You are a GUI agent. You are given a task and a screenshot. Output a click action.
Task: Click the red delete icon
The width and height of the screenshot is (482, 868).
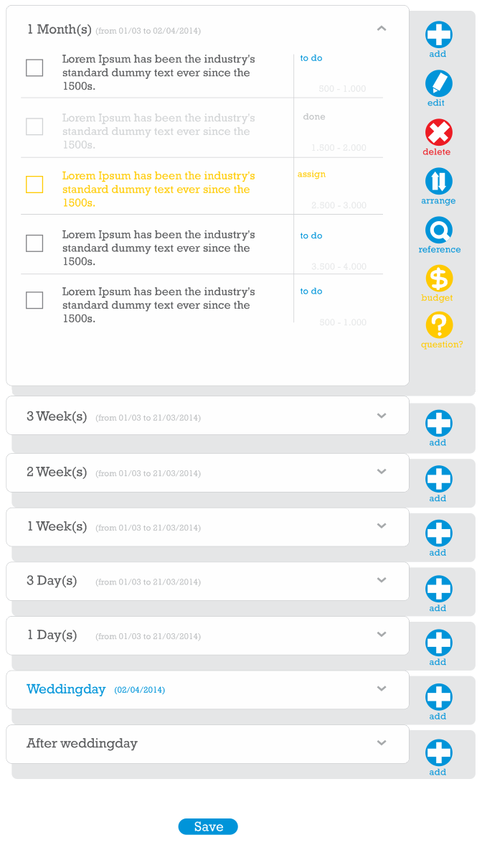[439, 133]
